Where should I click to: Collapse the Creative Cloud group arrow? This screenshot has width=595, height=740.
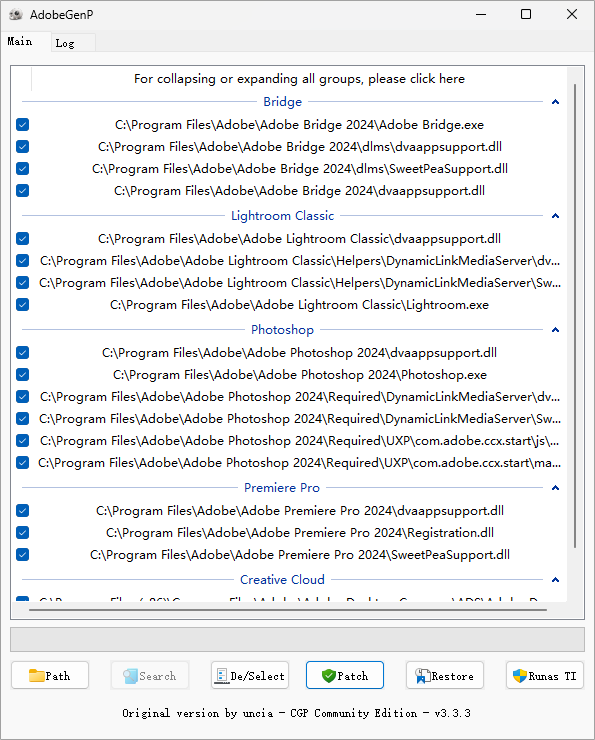click(x=555, y=580)
